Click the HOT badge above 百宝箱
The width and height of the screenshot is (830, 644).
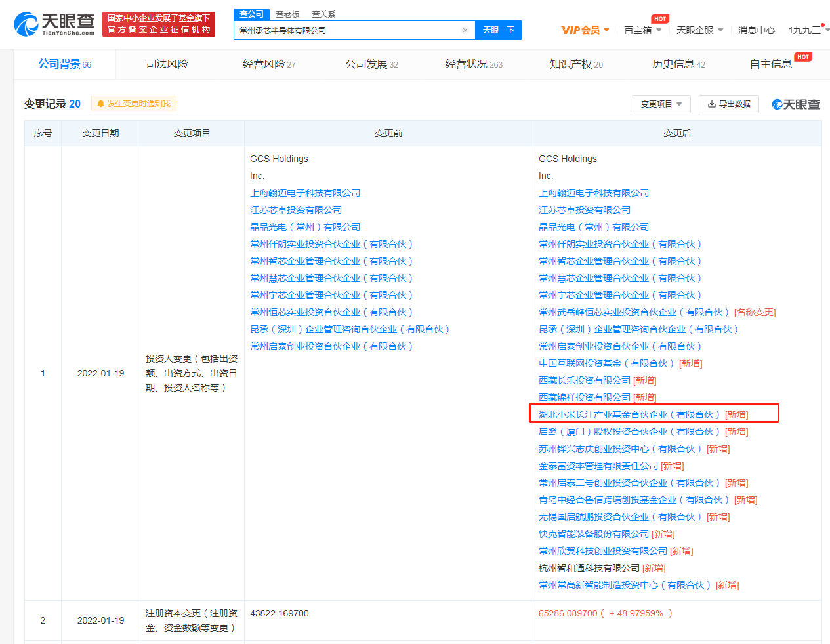659,19
